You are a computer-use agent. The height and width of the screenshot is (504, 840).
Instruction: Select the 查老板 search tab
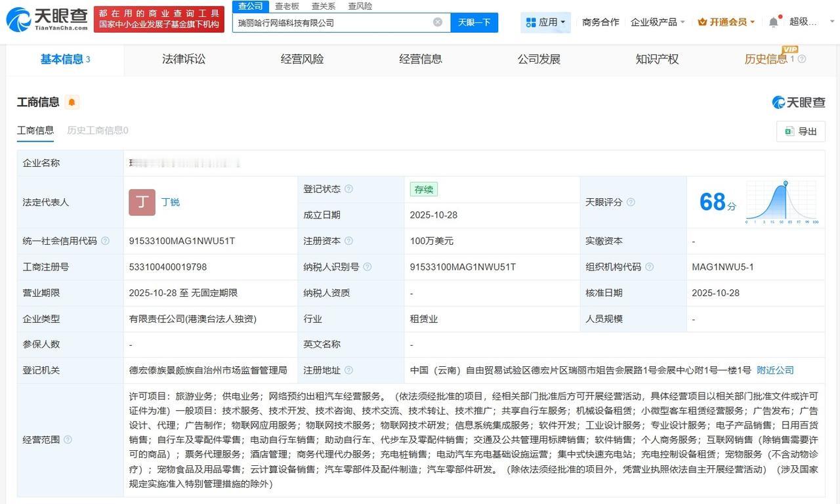(x=287, y=6)
